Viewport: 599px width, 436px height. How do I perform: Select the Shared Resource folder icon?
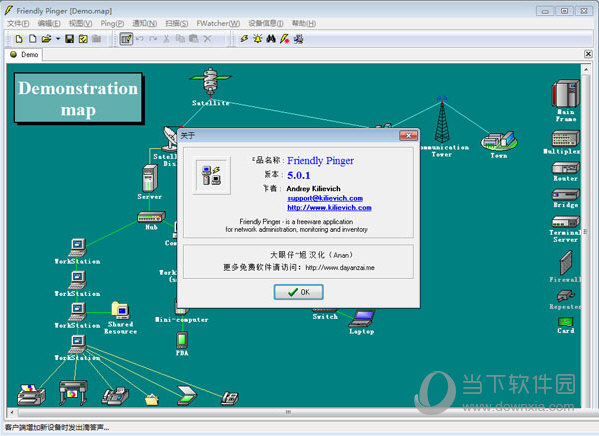(121, 310)
